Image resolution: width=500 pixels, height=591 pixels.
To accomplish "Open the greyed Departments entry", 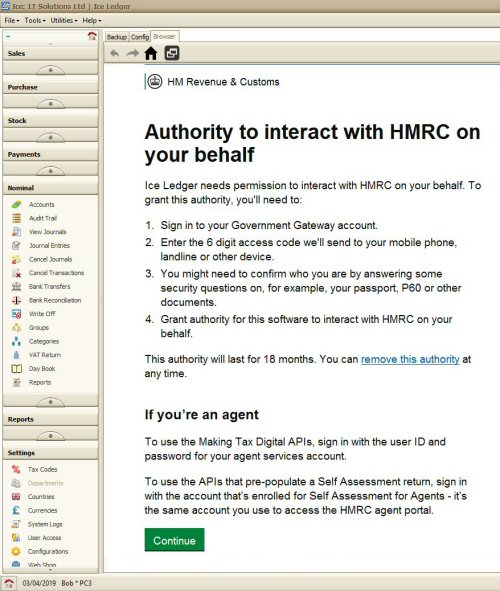I will coord(45,483).
